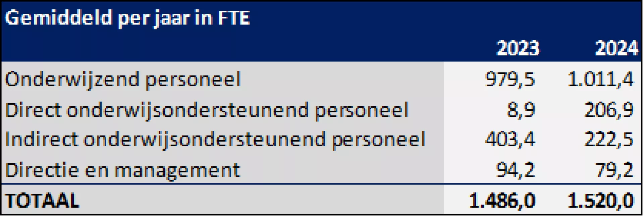This screenshot has height=217, width=644.
Task: Click the word 'FTE' in header
Action: point(234,18)
